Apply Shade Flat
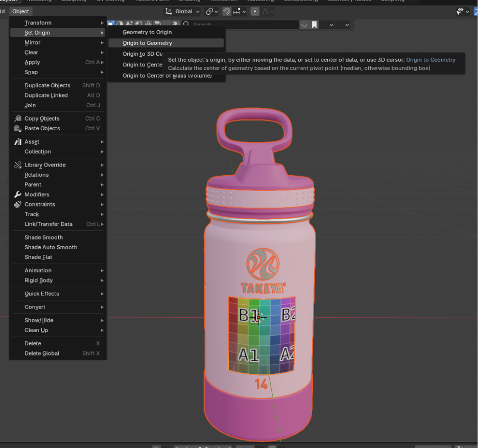 tap(58, 257)
